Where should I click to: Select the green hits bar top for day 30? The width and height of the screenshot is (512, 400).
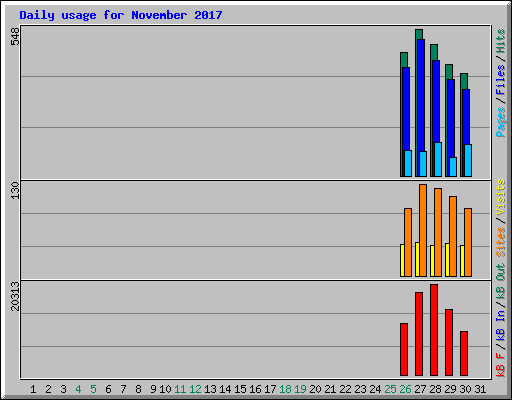464,81
